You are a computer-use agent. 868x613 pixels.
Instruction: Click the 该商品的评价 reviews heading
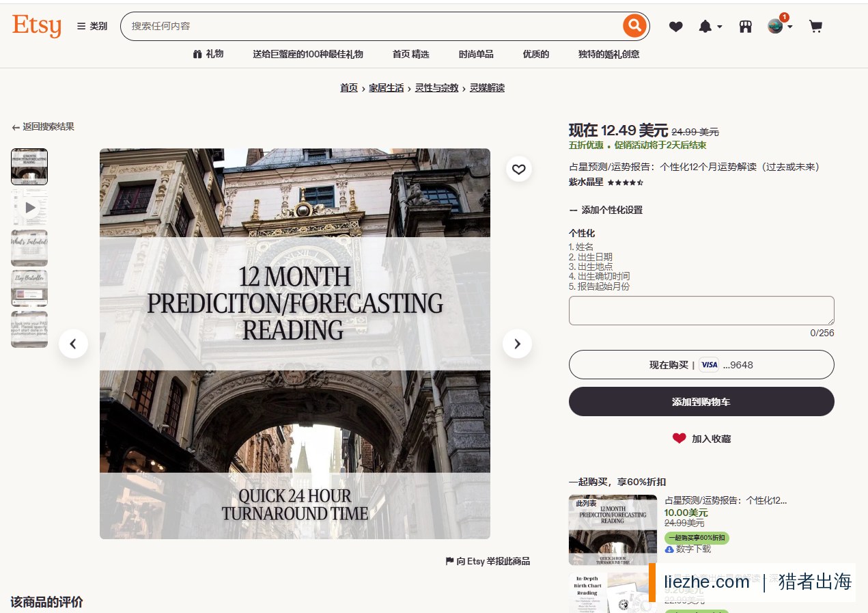(47, 602)
